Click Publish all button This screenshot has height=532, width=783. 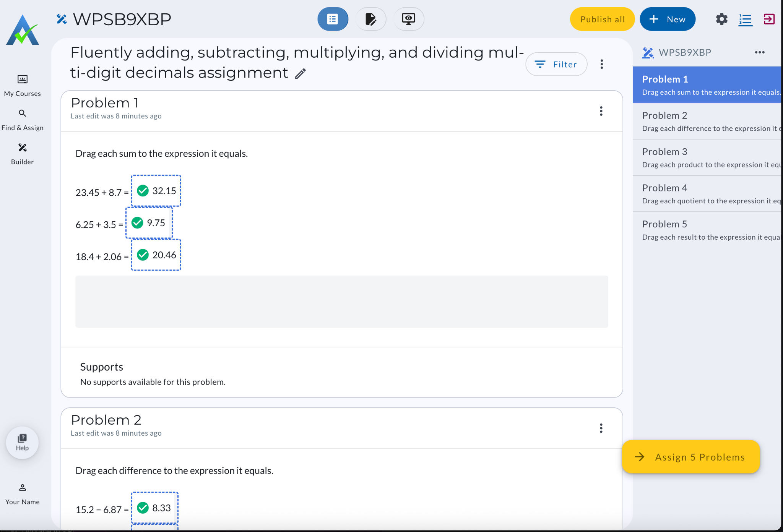coord(602,19)
